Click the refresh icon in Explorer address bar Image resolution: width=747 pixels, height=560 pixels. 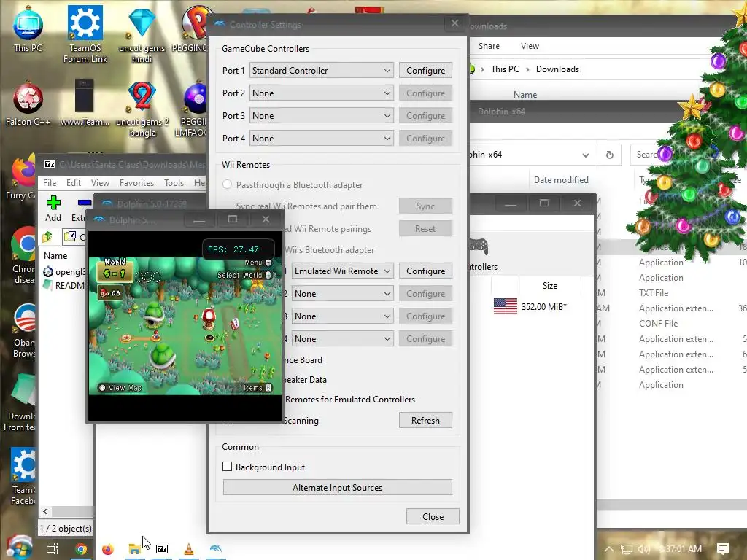(x=609, y=155)
